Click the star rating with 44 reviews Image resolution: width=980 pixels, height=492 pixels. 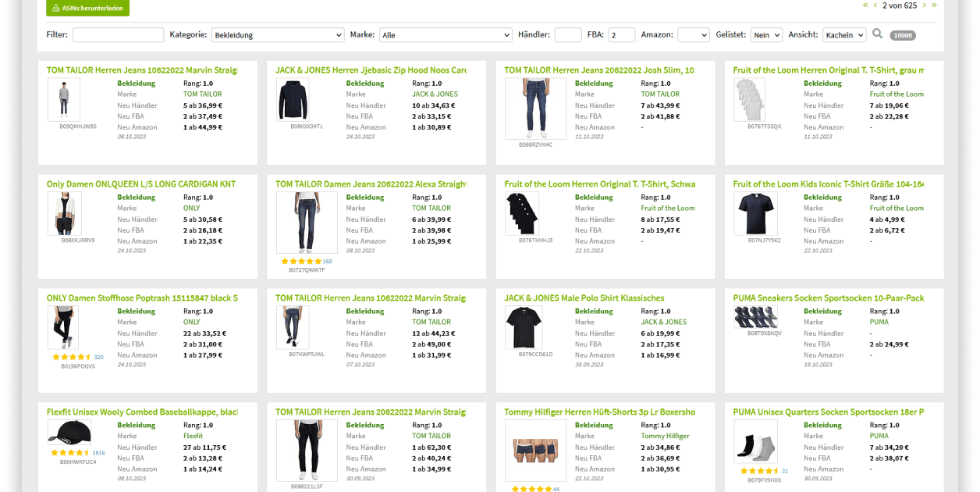pos(531,489)
